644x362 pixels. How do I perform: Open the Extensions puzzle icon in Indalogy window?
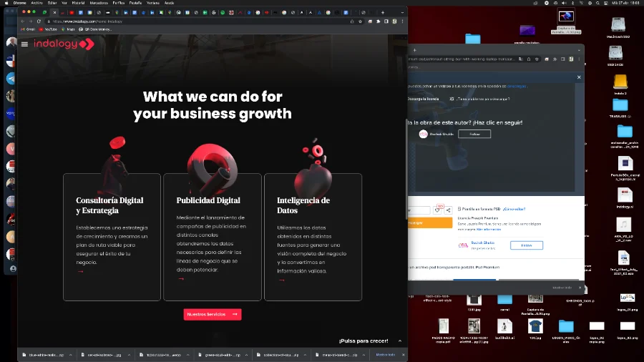pyautogui.click(x=379, y=21)
